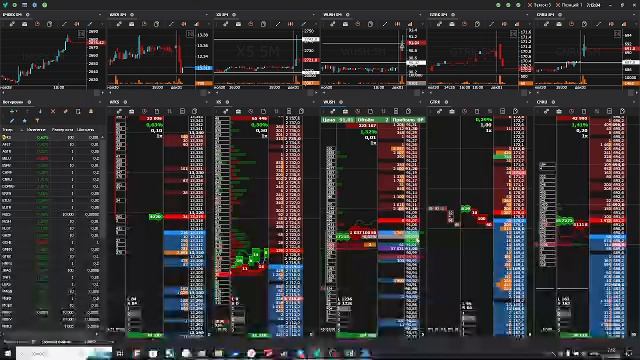Open settings gear of X5 5M chart panel
This screenshot has width=640, height=360.
[x=234, y=15]
